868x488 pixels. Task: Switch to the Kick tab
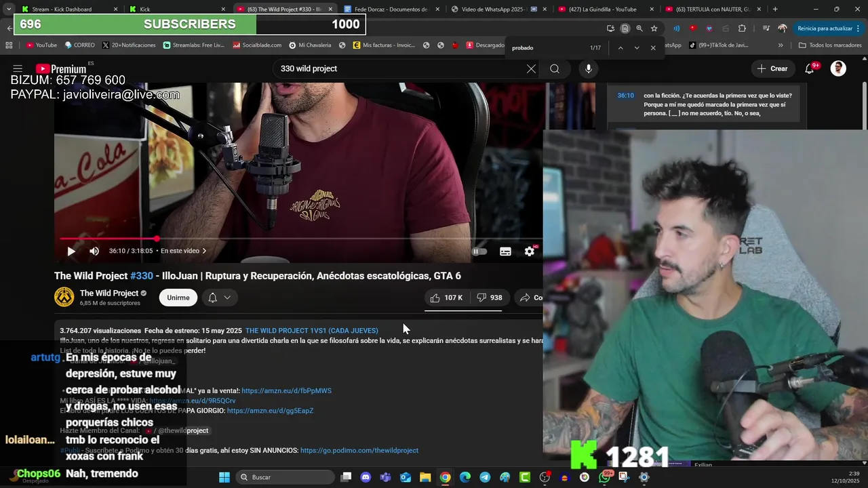178,9
